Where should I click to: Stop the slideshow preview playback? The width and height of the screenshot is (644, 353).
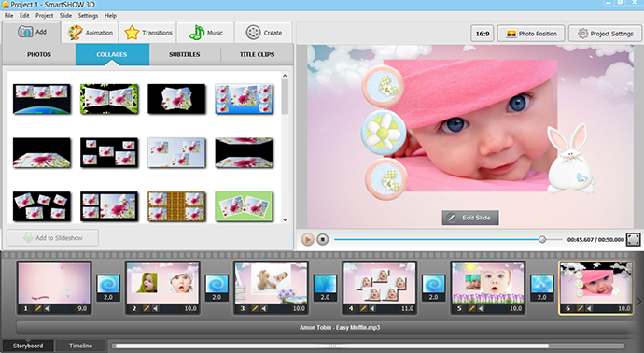[323, 239]
